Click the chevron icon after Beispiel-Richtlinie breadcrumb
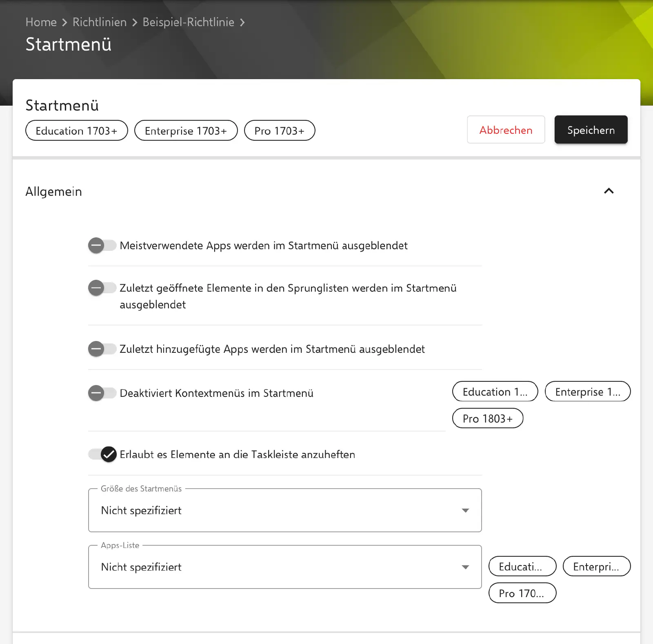The width and height of the screenshot is (653, 644). click(242, 22)
